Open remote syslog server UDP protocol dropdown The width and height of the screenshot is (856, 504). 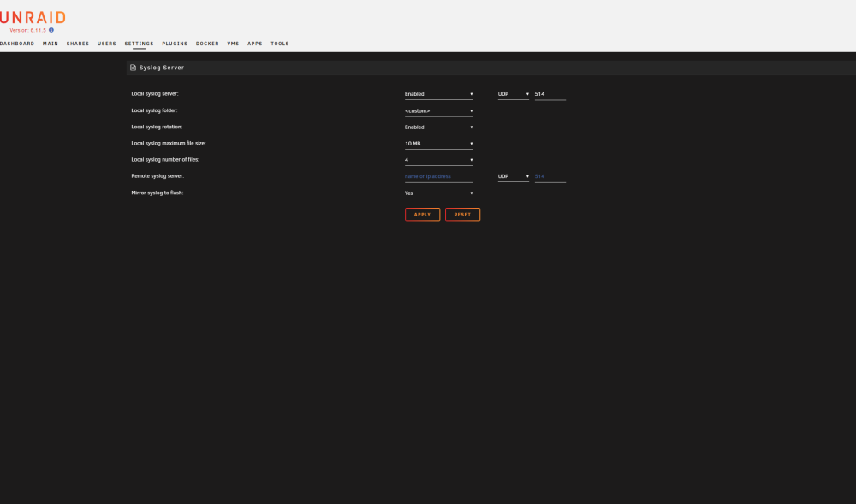513,177
